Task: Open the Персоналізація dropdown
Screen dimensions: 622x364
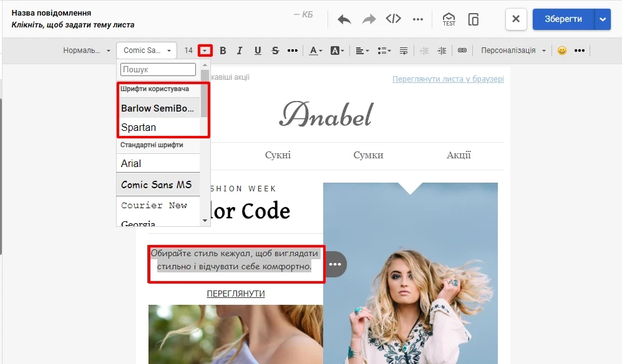Action: point(513,50)
